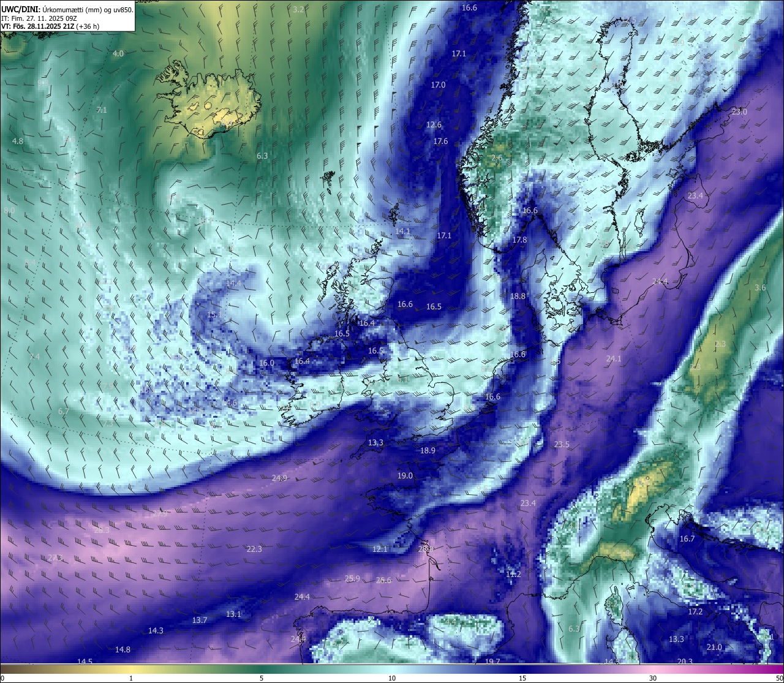This screenshot has height=683, width=784.
Task: Click the 5 tick label on the legend
Action: [262, 678]
